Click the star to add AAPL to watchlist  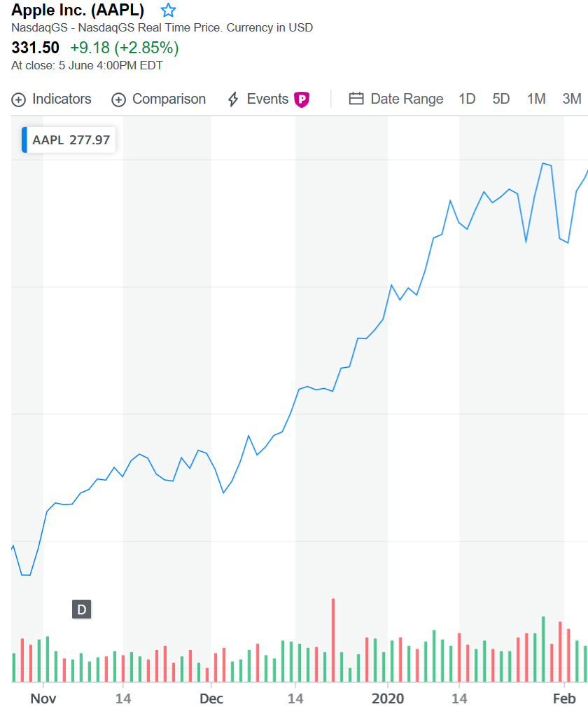[168, 10]
